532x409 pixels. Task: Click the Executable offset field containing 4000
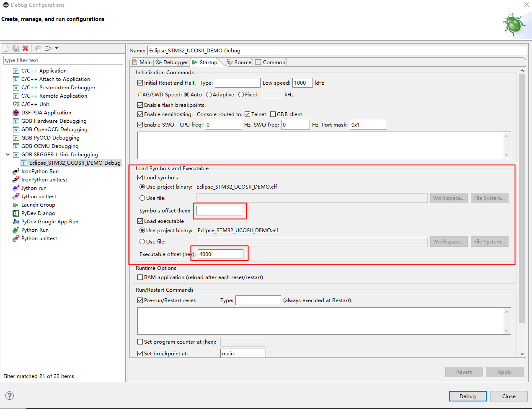coord(220,254)
